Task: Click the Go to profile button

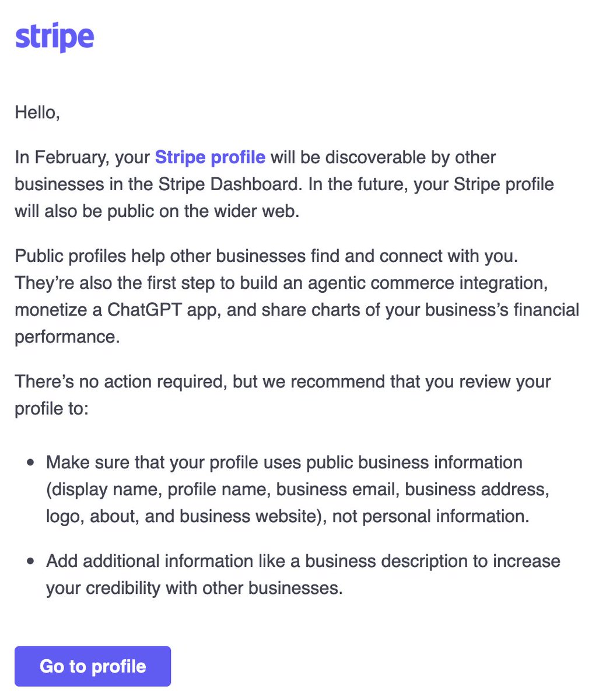Action: click(x=93, y=666)
